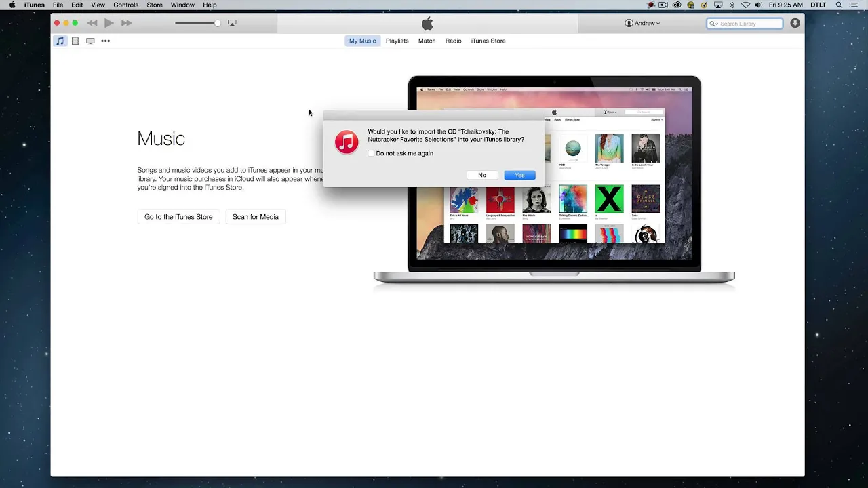Open AirPlay display menu bar icon
868x488 pixels.
pos(718,5)
